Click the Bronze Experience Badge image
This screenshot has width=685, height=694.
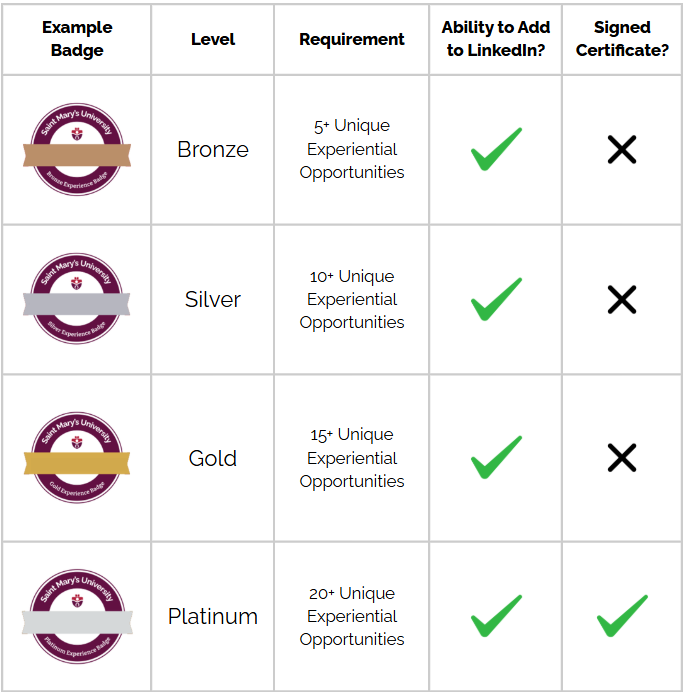pos(77,150)
